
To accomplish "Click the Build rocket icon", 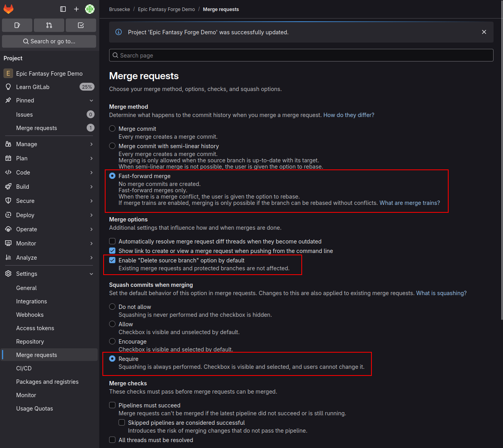I will point(8,186).
